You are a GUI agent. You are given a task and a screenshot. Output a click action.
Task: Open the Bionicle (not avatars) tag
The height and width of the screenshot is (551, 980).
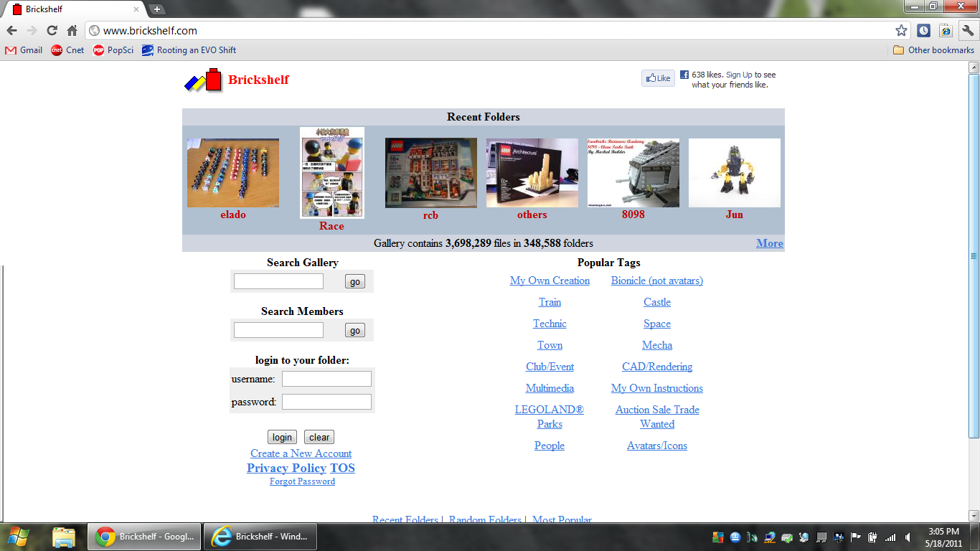[657, 281]
